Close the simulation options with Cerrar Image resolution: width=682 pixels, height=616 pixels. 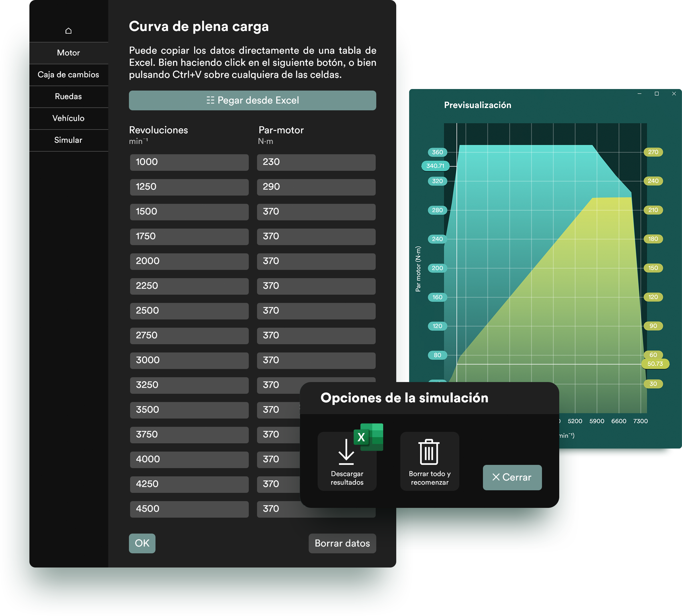512,477
